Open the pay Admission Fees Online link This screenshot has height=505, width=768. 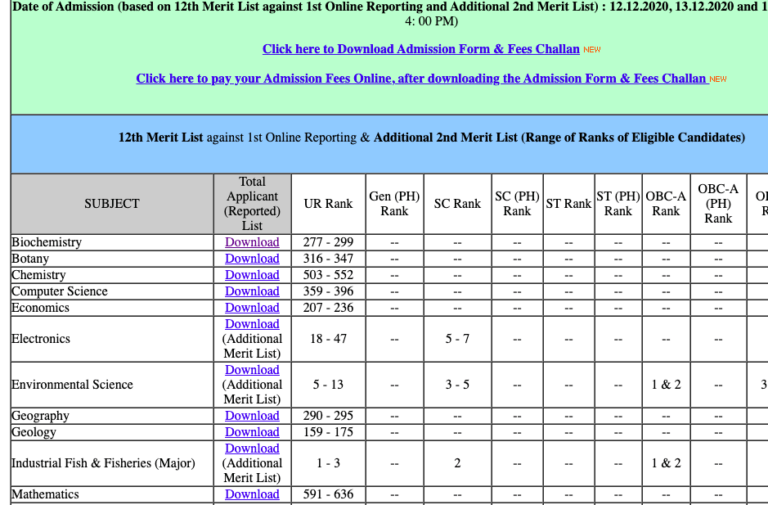(422, 78)
